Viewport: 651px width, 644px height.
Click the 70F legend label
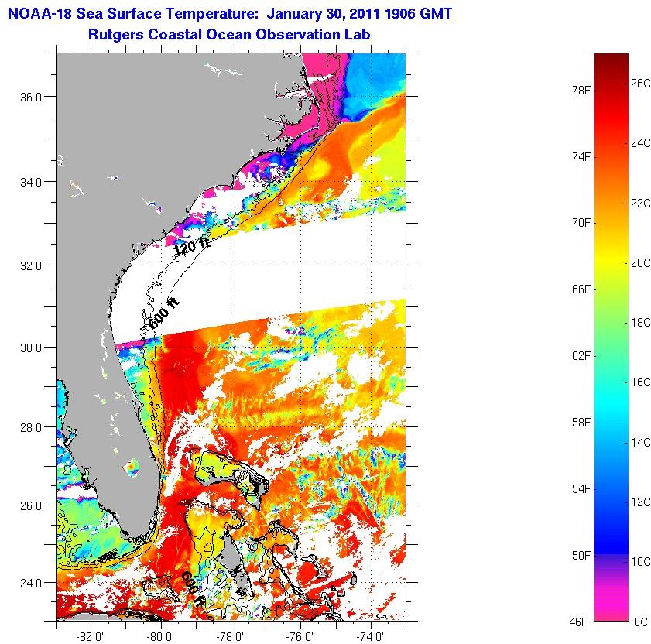(581, 223)
